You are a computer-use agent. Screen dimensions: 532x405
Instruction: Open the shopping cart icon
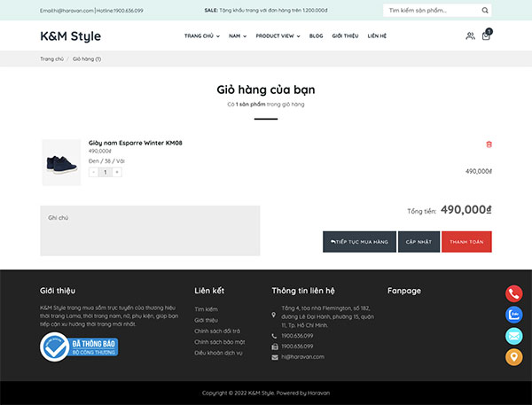[486, 35]
